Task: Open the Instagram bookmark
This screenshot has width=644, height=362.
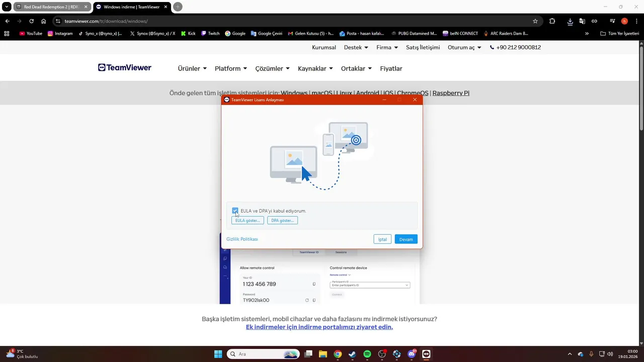Action: pos(60,34)
